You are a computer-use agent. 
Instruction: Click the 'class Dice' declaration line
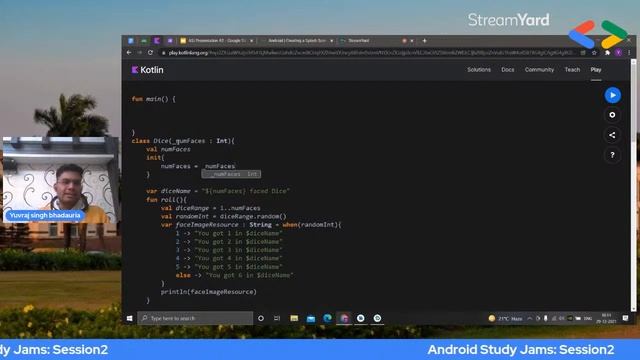(183, 141)
